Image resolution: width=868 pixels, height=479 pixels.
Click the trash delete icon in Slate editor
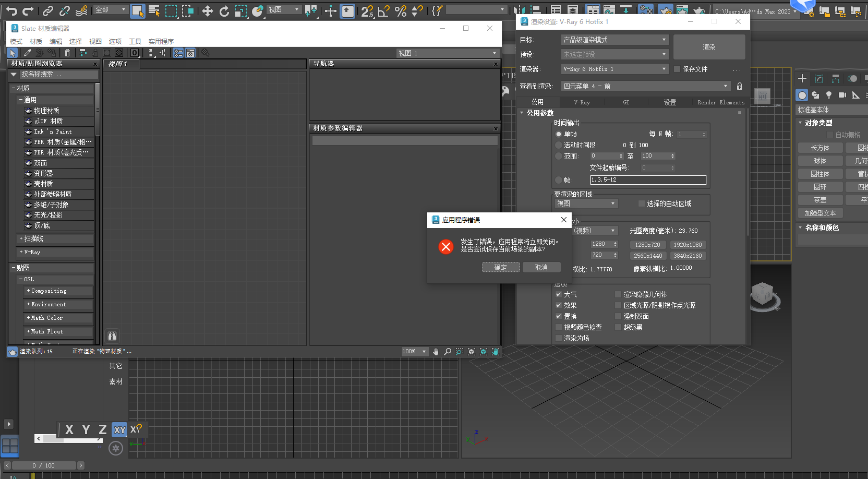pos(67,53)
